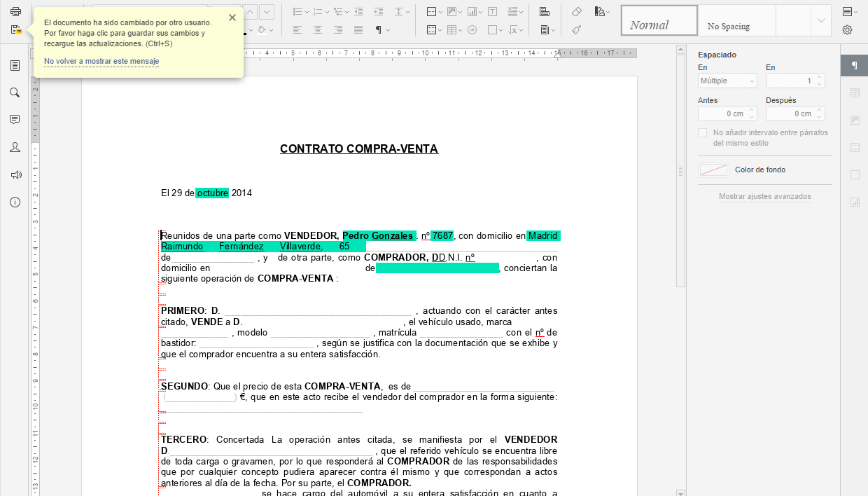This screenshot has height=496, width=868.
Task: Click 'No volver a mostrar este mensaje' link
Action: click(x=101, y=62)
